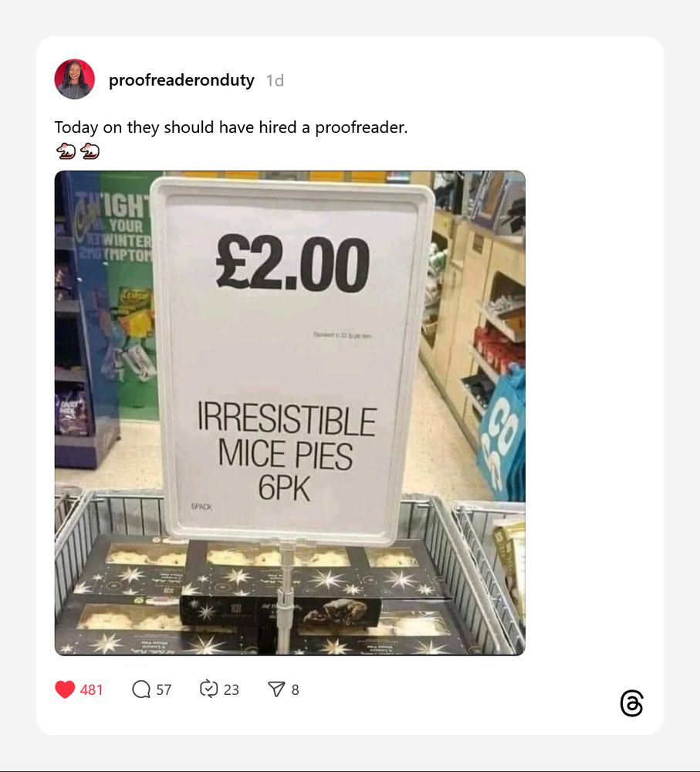
Task: Share the post with the paper plane icon
Action: (x=276, y=689)
